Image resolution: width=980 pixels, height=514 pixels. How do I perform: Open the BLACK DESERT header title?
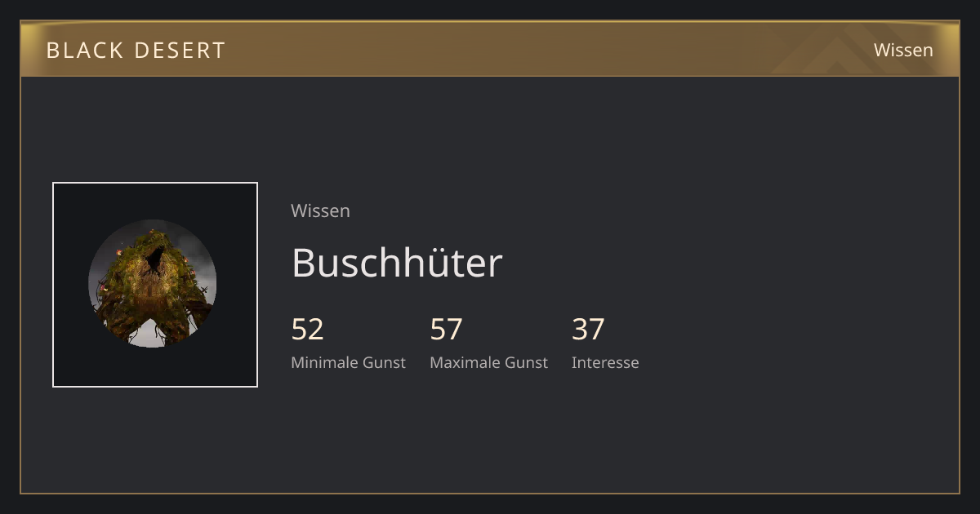coord(136,50)
